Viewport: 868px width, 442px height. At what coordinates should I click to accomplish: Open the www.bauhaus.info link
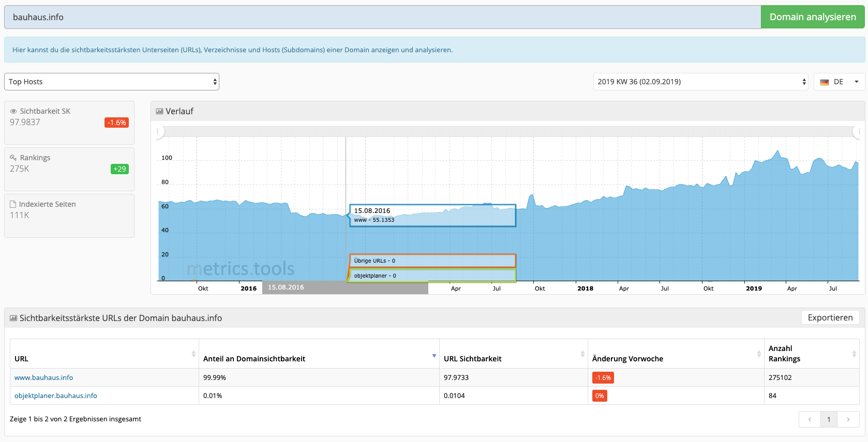tap(43, 377)
